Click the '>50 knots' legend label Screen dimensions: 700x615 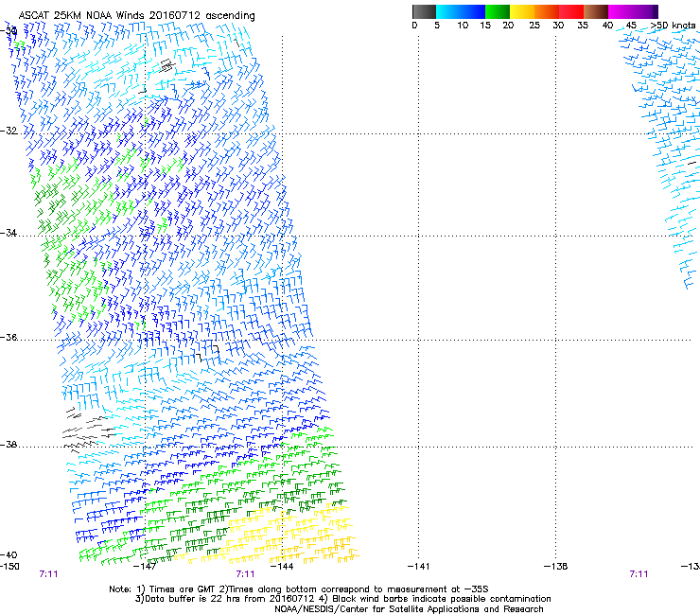click(x=673, y=26)
